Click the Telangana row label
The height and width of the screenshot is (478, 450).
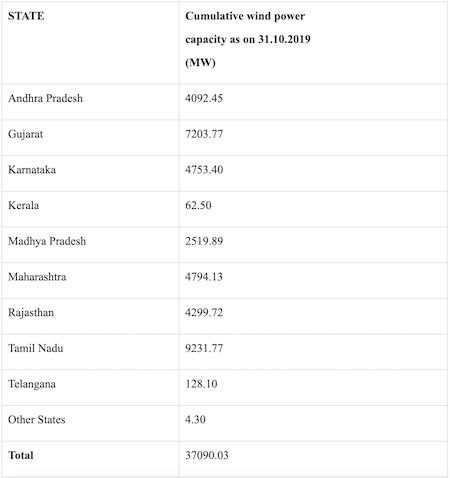(x=32, y=384)
